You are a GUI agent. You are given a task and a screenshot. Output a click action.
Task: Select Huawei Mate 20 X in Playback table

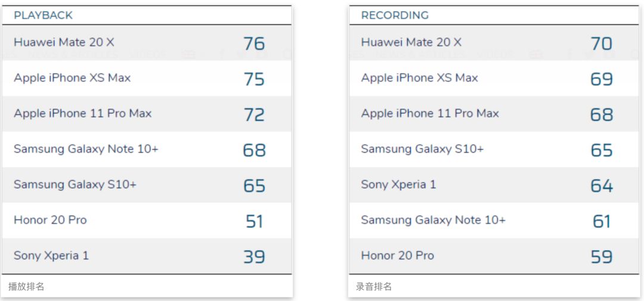[64, 42]
